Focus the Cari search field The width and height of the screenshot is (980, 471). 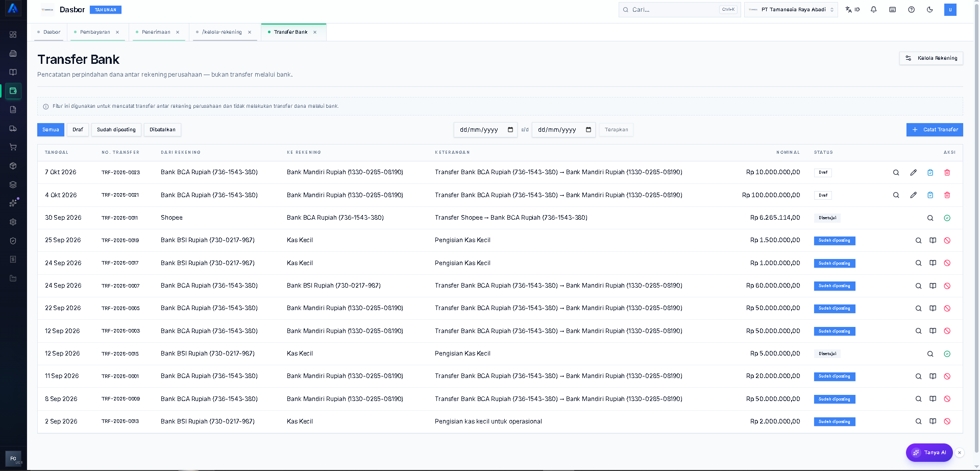click(x=679, y=10)
